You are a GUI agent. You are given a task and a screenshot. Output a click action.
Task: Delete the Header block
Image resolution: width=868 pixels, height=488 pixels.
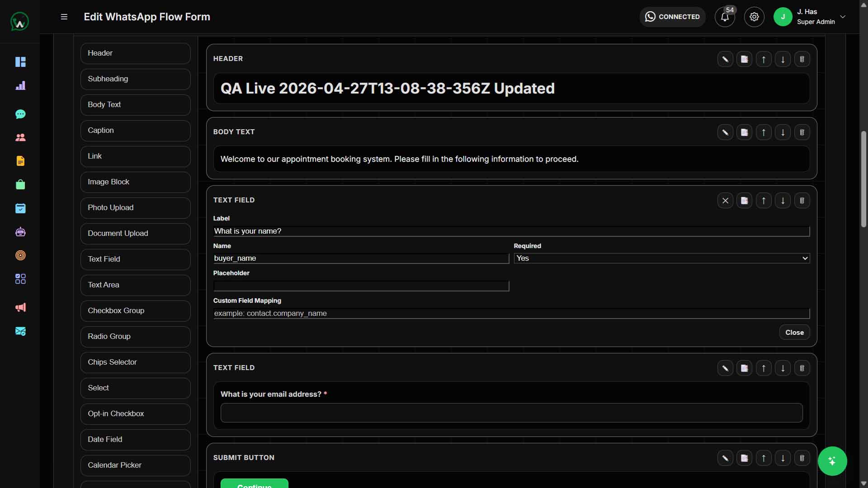coord(802,59)
